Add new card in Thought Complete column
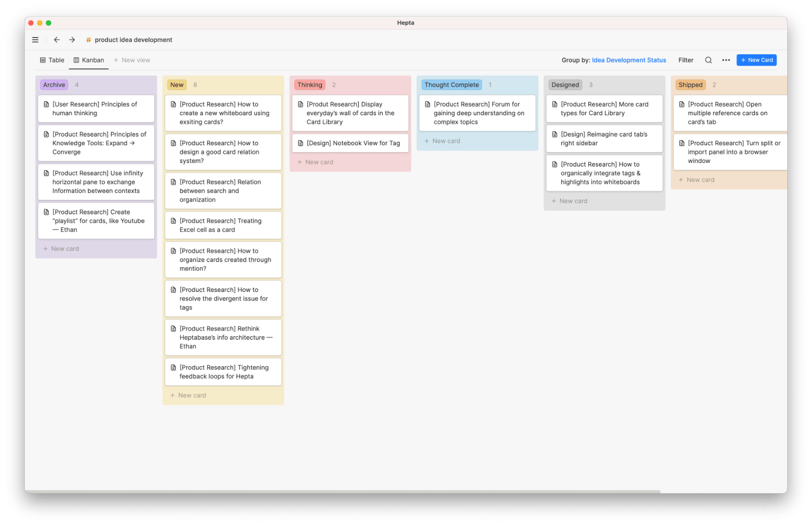The width and height of the screenshot is (812, 526). tap(443, 141)
